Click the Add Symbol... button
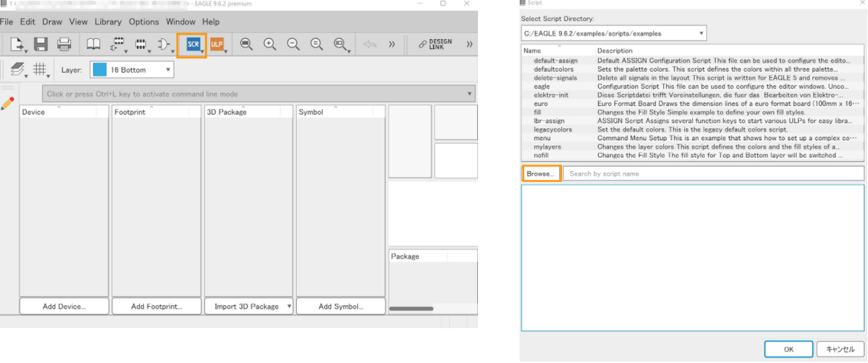868x363 pixels. tap(340, 307)
